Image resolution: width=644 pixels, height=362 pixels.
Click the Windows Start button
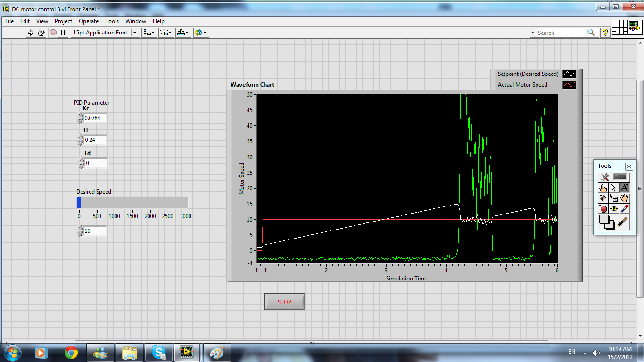coord(12,352)
